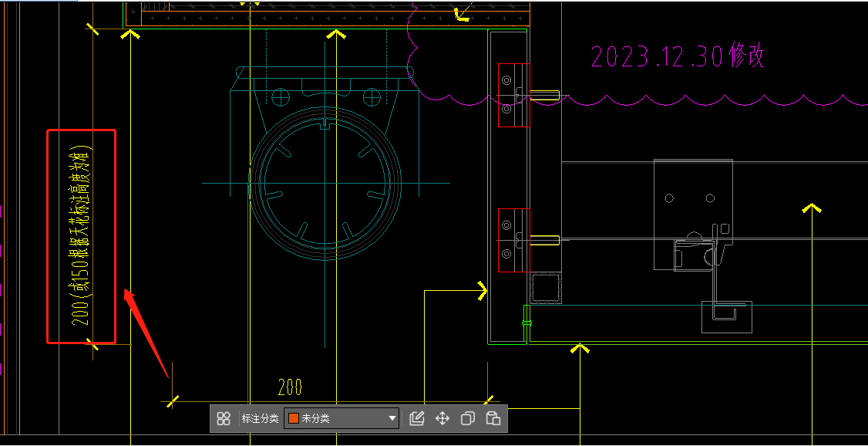Click the 标注分类 label in toolbar

pyautogui.click(x=260, y=418)
